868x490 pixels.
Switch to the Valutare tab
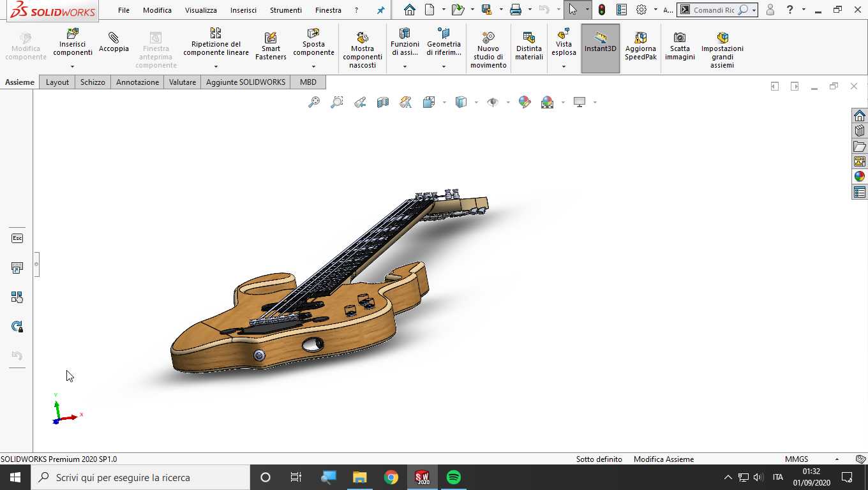click(183, 82)
